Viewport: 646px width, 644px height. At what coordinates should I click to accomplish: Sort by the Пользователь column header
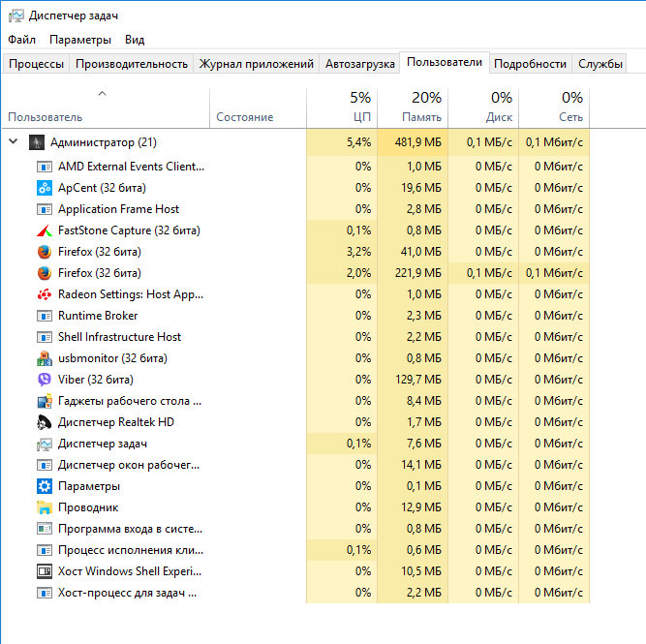[46, 117]
